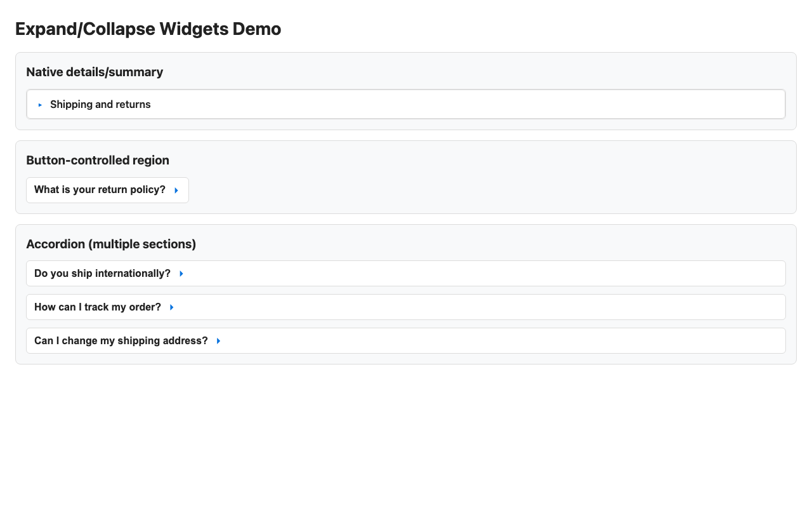Expand the "How can I track my order?" section
812x508 pixels.
coord(97,307)
